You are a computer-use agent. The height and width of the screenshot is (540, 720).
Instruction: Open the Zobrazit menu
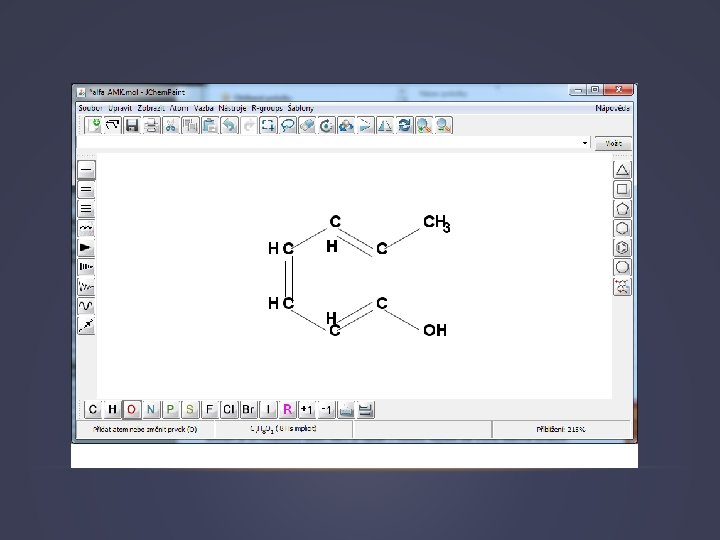[151, 108]
